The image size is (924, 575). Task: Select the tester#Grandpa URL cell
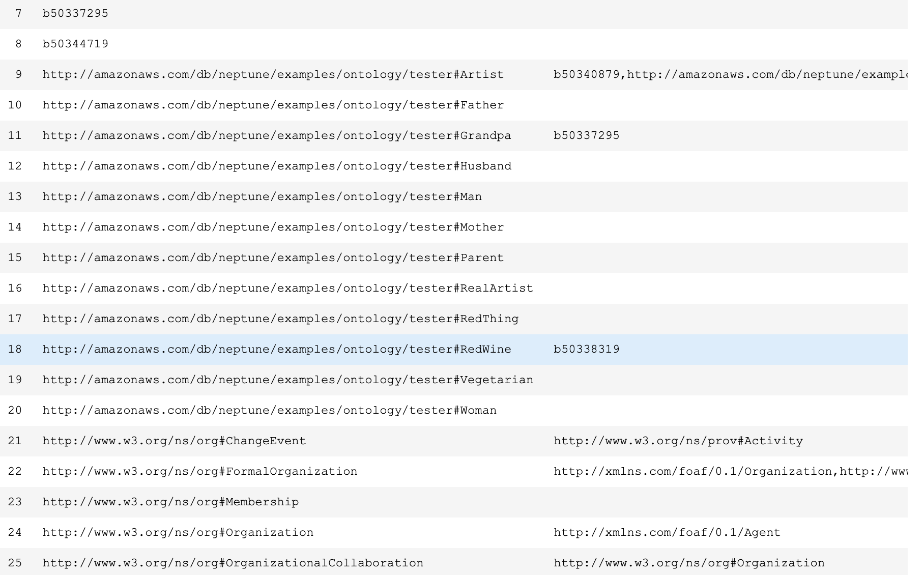[x=277, y=135]
